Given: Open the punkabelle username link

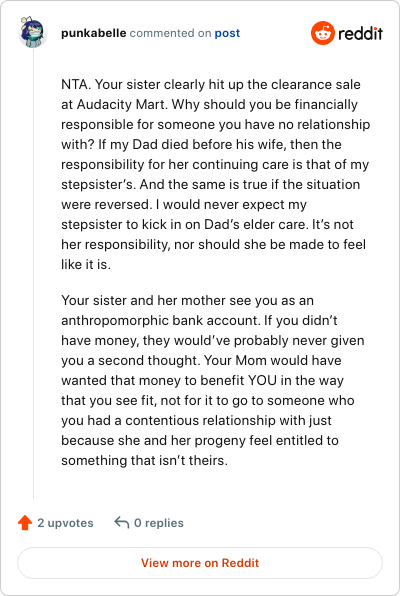Looking at the screenshot, I should (94, 33).
